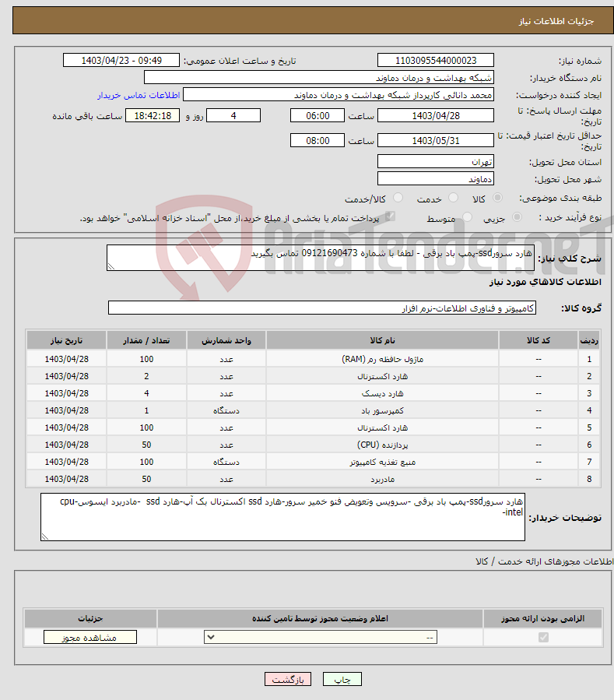
Task: Select the منبع تغذیه کامپیوتر row
Action: pos(314,462)
